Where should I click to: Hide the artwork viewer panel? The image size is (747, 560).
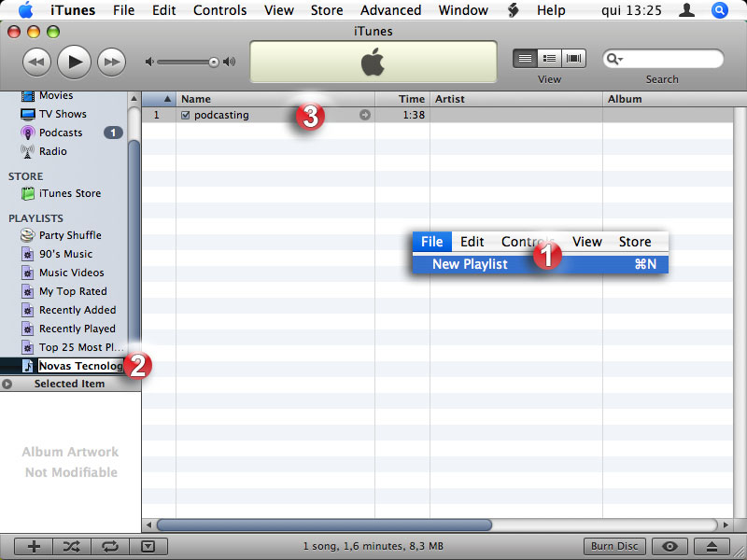pyautogui.click(x=148, y=546)
